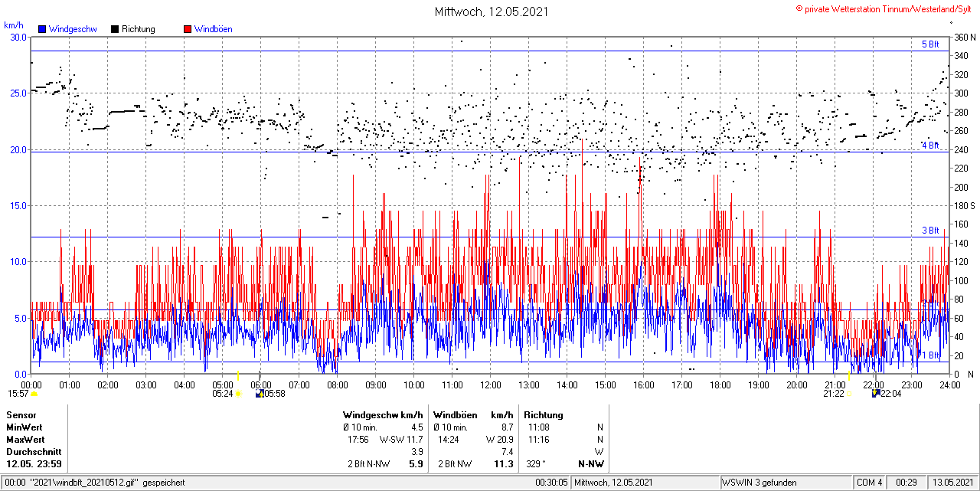Click the MinWert row label
The height and width of the screenshot is (491, 980).
coord(24,427)
